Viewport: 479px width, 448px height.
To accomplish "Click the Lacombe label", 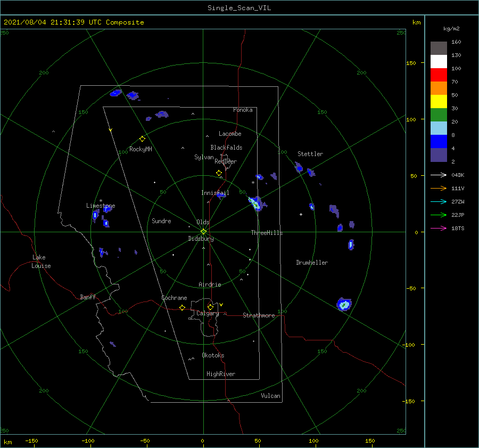I will pyautogui.click(x=230, y=134).
